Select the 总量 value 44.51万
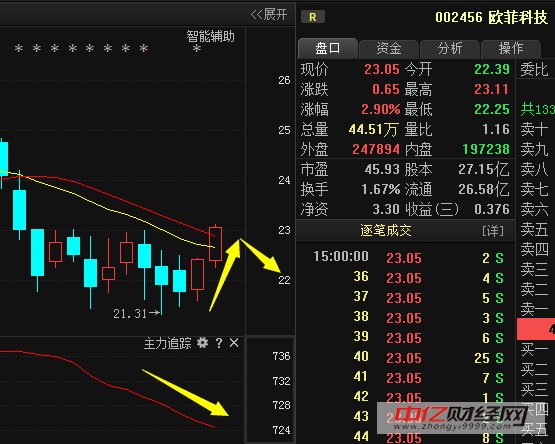The width and height of the screenshot is (555, 444). coord(373,129)
